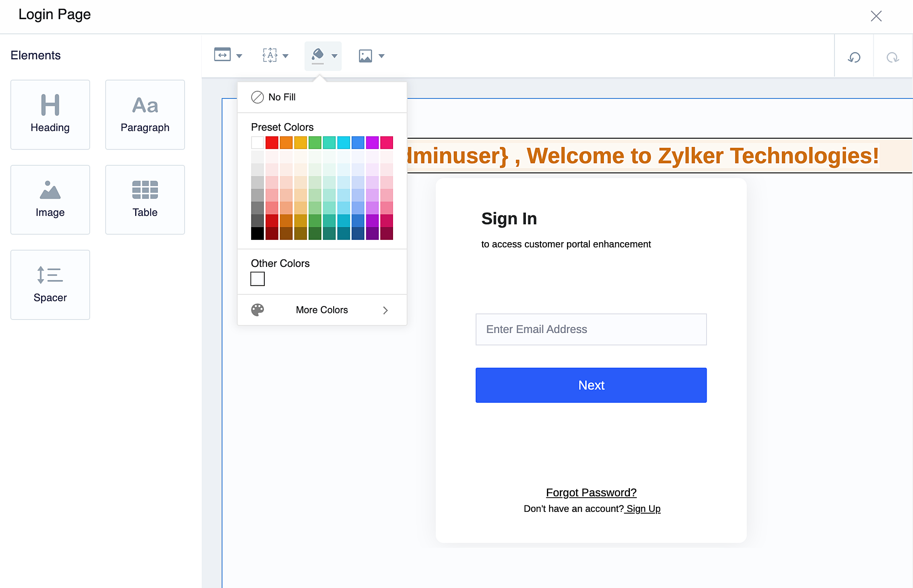
Task: Open More Colors submenu
Action: 322,310
